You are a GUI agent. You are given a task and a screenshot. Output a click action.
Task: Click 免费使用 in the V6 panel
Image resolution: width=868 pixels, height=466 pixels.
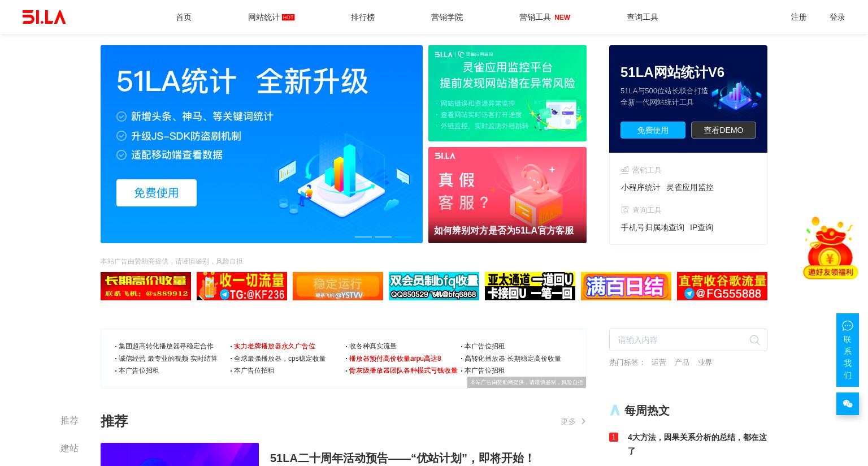point(653,130)
